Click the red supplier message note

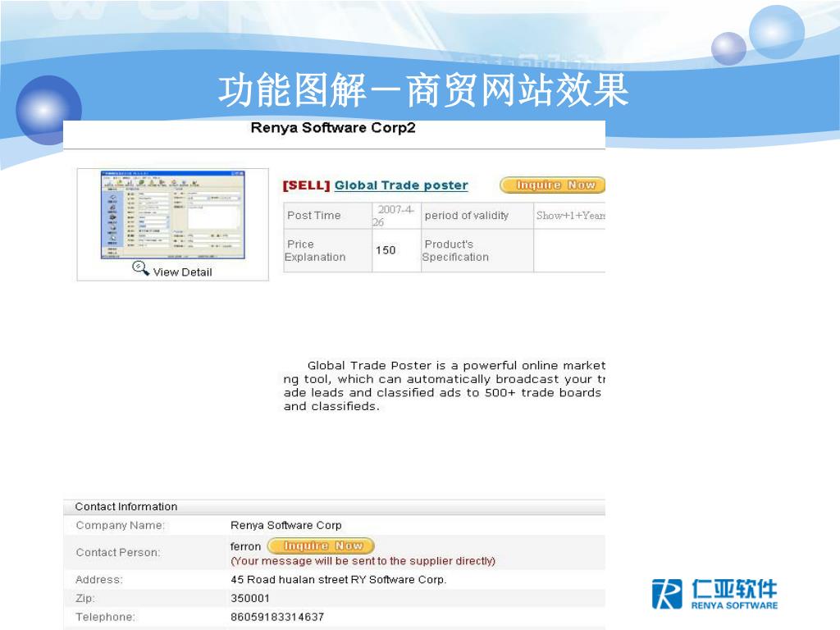pos(363,561)
